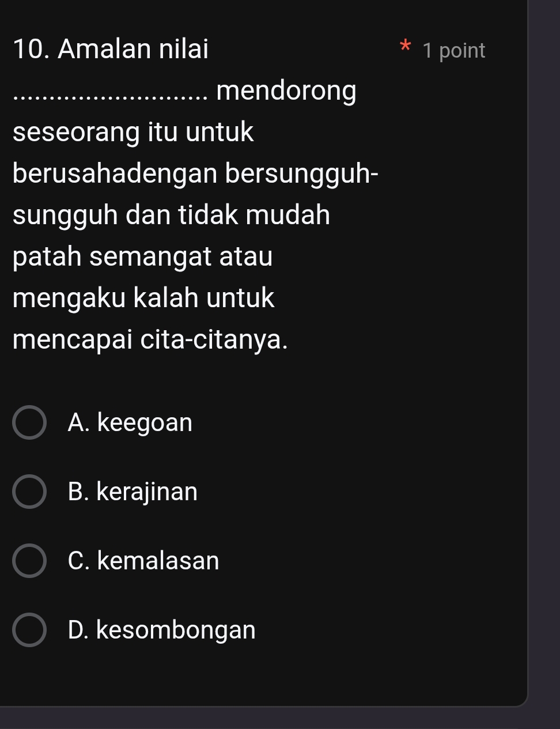
Task: Click the '10. Amalan nilai' question heading
Action: click(111, 49)
